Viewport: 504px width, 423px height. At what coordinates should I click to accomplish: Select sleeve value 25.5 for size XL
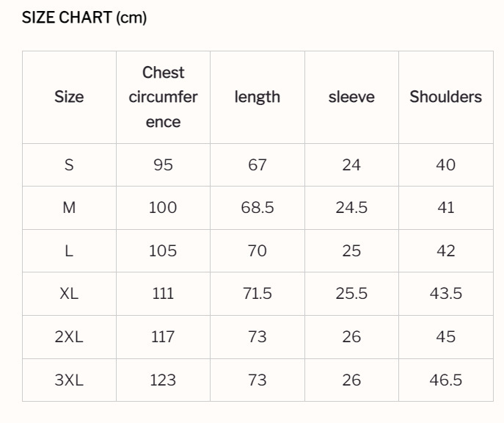coord(351,294)
